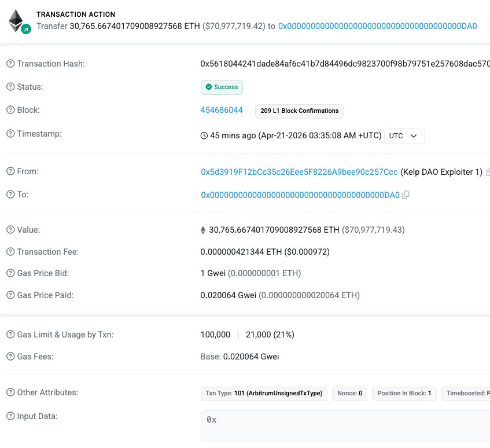Open destination address link in Transaction Action header
490x448 pixels.
[377, 26]
